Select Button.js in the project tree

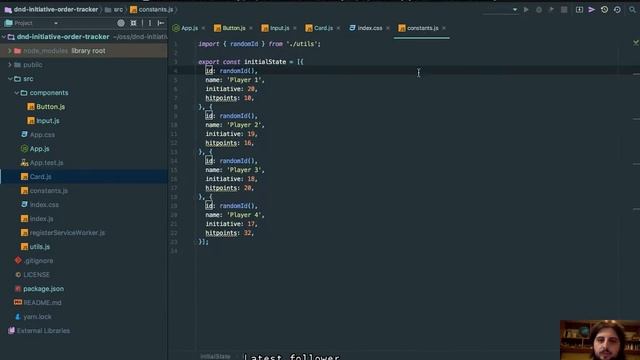tap(50, 107)
